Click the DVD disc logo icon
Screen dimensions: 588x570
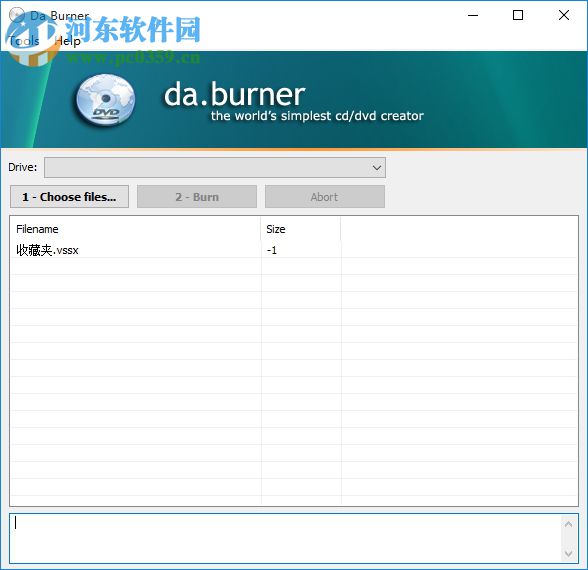pyautogui.click(x=105, y=100)
